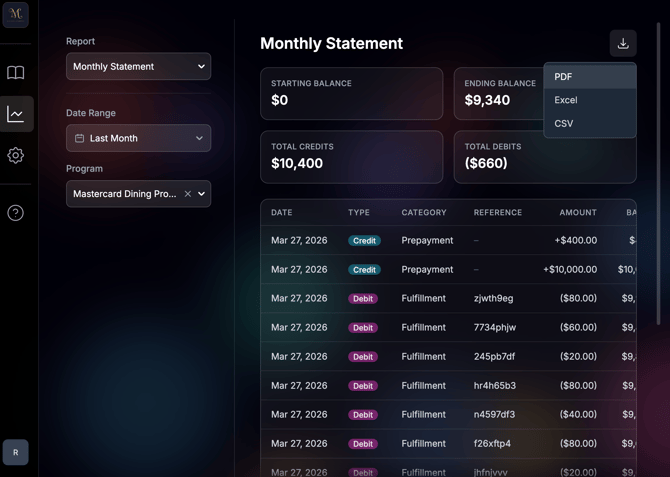Expand the Monthly Statement report dropdown

click(x=138, y=66)
